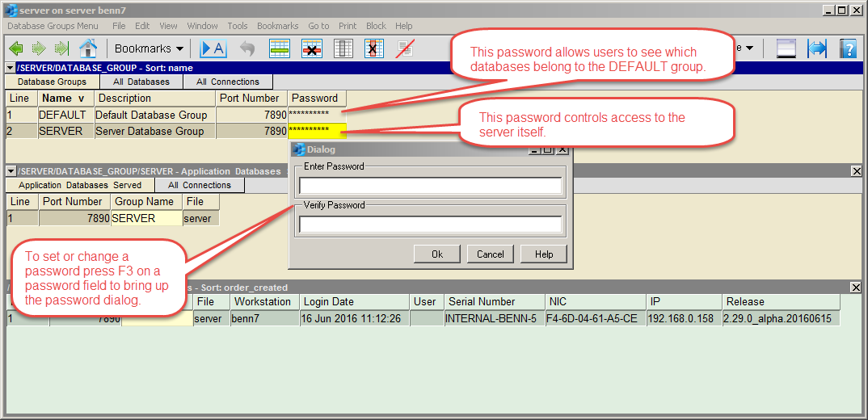Viewport: 868px width, 420px height.
Task: Collapse the Application Databases panel triangle
Action: click(11, 171)
